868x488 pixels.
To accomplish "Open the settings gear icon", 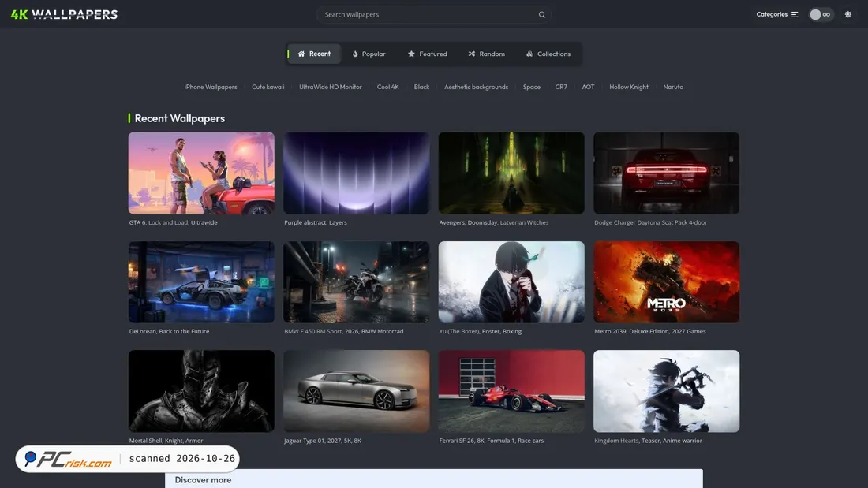I will pos(848,14).
